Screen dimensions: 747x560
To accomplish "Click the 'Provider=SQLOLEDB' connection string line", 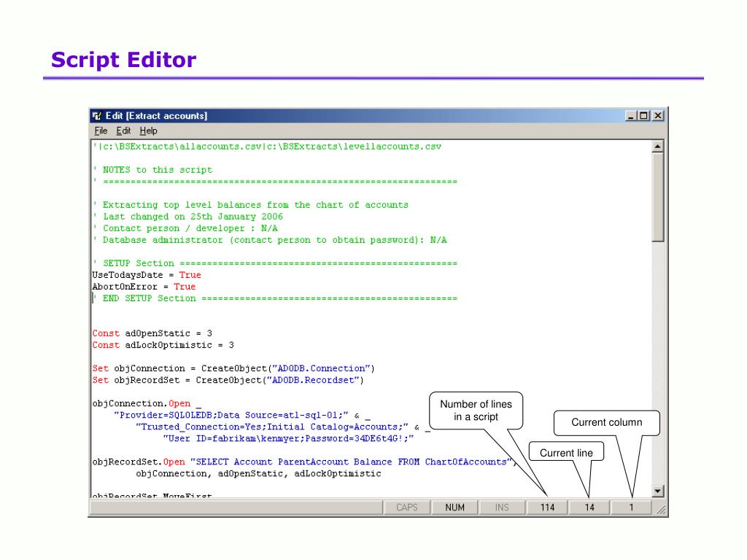I will point(242,415).
